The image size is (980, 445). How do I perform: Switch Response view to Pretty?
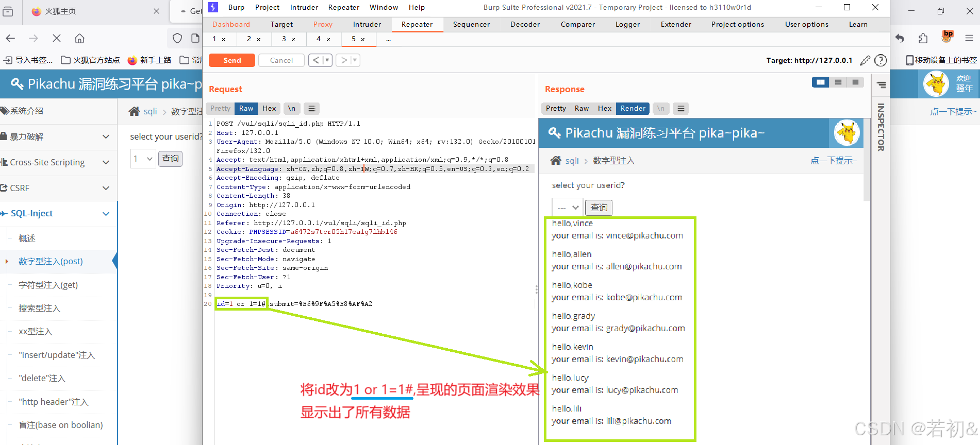coord(556,108)
